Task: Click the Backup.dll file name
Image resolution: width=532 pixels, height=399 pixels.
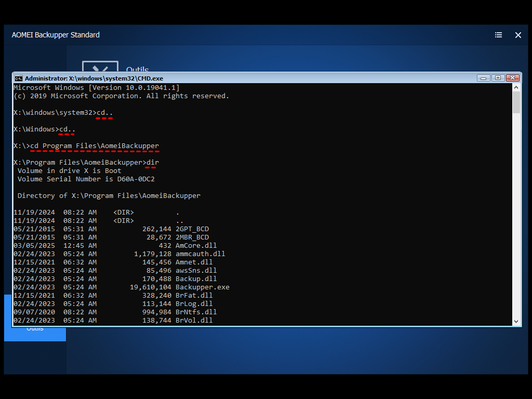Action: tap(196, 279)
